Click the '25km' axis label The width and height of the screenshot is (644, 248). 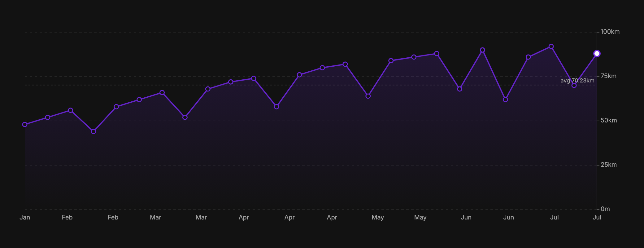point(609,165)
